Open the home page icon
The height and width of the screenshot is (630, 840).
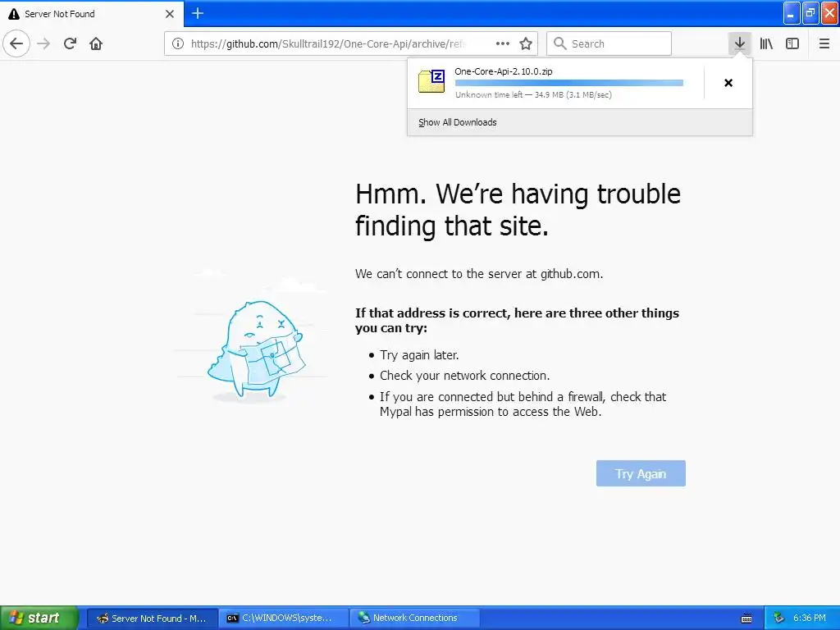click(x=96, y=43)
